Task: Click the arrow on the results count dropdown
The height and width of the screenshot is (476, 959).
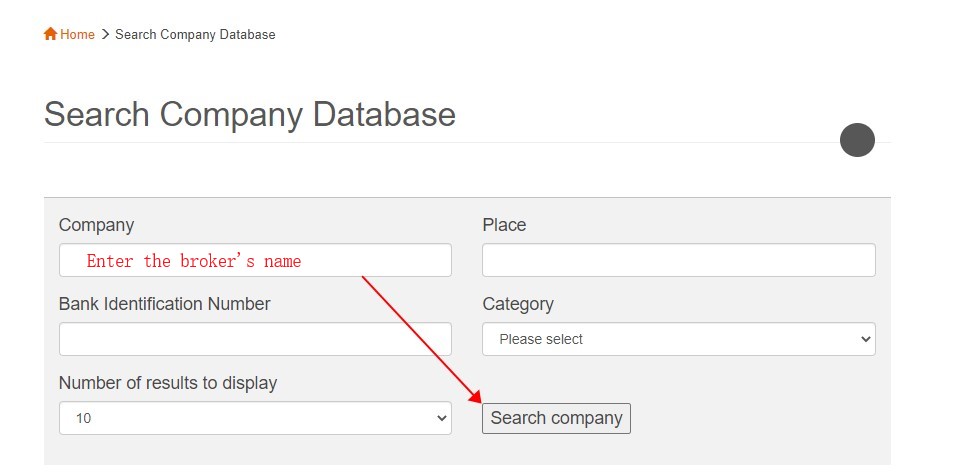Action: (x=442, y=418)
